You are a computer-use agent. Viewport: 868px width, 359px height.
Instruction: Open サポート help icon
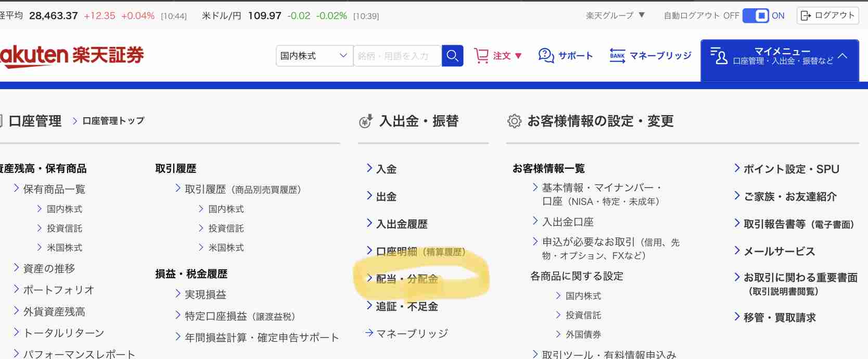[546, 55]
